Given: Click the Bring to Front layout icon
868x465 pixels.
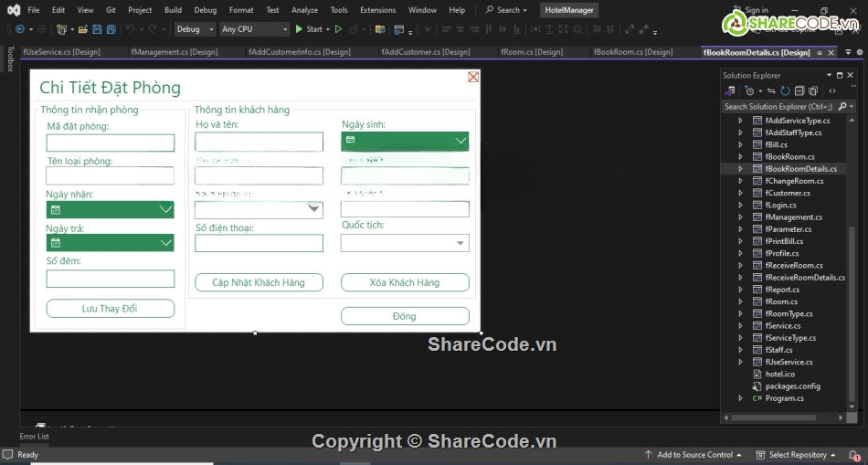Looking at the screenshot, I should tap(630, 29).
